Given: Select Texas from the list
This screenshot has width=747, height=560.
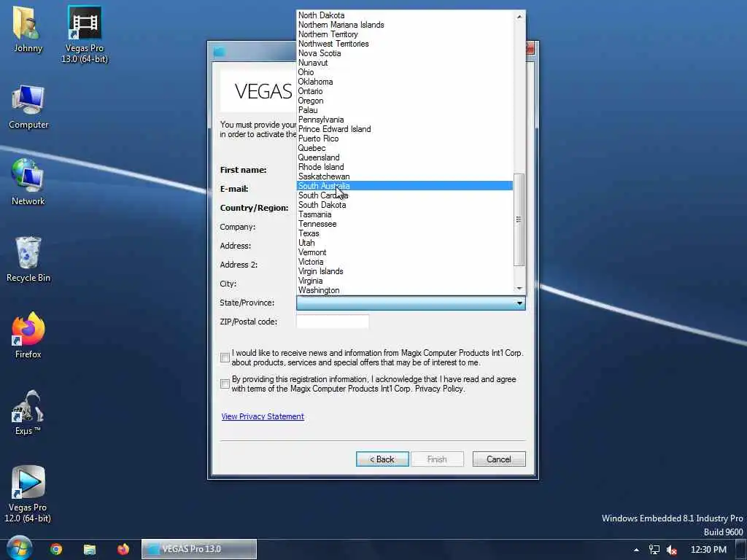Looking at the screenshot, I should (404, 233).
